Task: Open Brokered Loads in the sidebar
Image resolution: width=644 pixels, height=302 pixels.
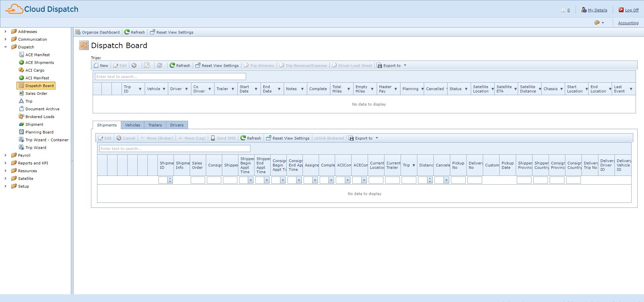Action: (40, 117)
